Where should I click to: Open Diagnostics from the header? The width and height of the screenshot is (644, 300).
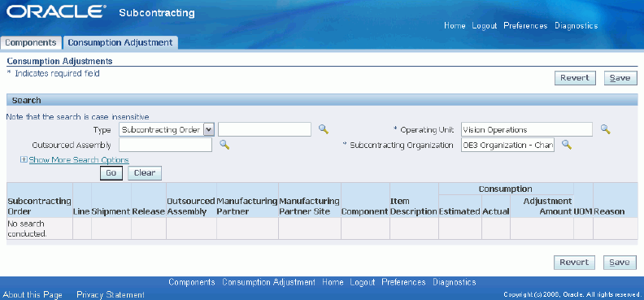tap(576, 25)
